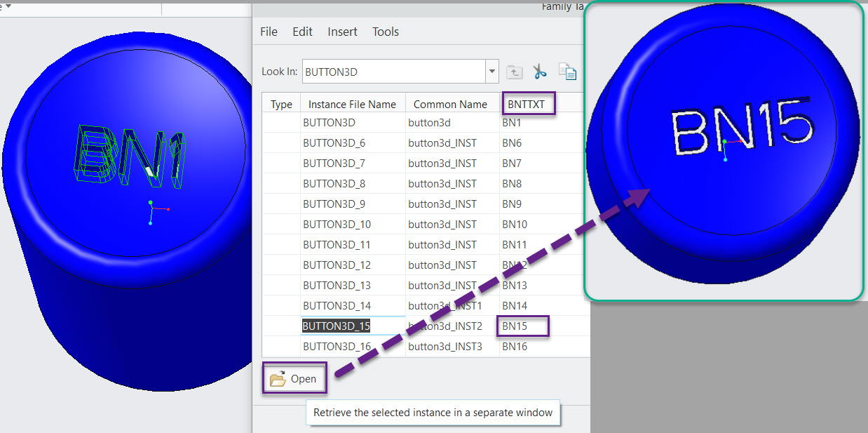868x433 pixels.
Task: Open the Tools menu
Action: (x=385, y=32)
